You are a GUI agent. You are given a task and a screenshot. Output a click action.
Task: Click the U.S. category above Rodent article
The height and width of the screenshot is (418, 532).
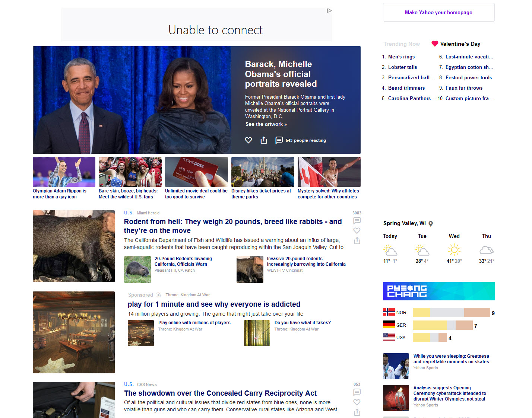coord(129,213)
